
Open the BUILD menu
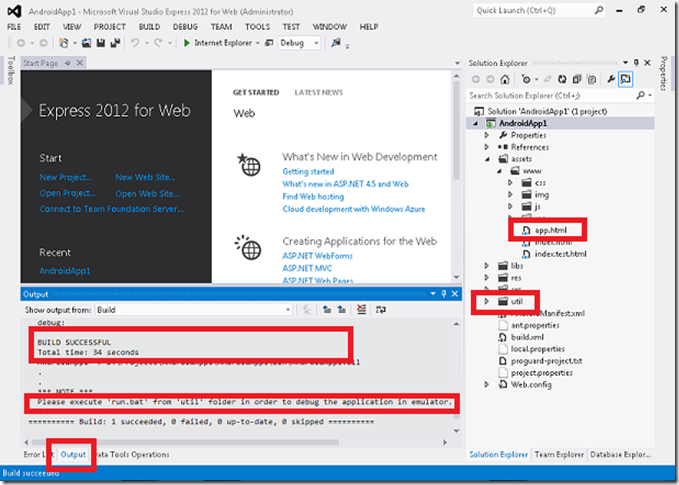[149, 27]
